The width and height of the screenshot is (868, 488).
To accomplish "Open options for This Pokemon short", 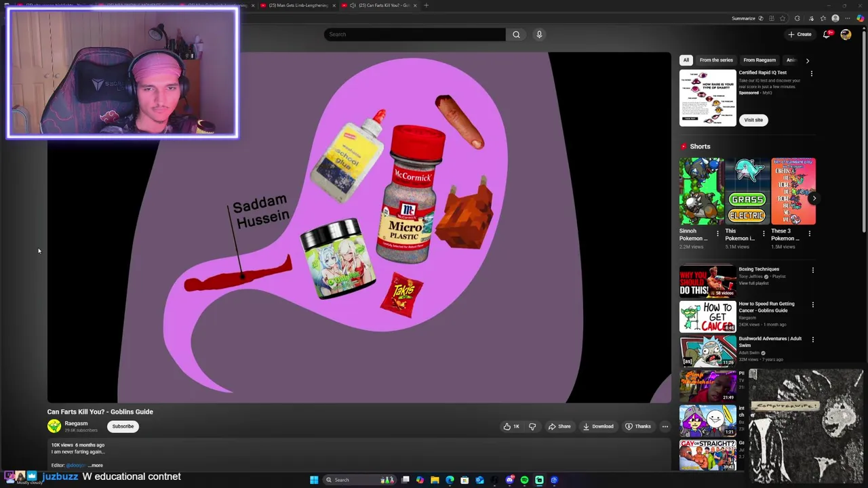I will coord(764,234).
